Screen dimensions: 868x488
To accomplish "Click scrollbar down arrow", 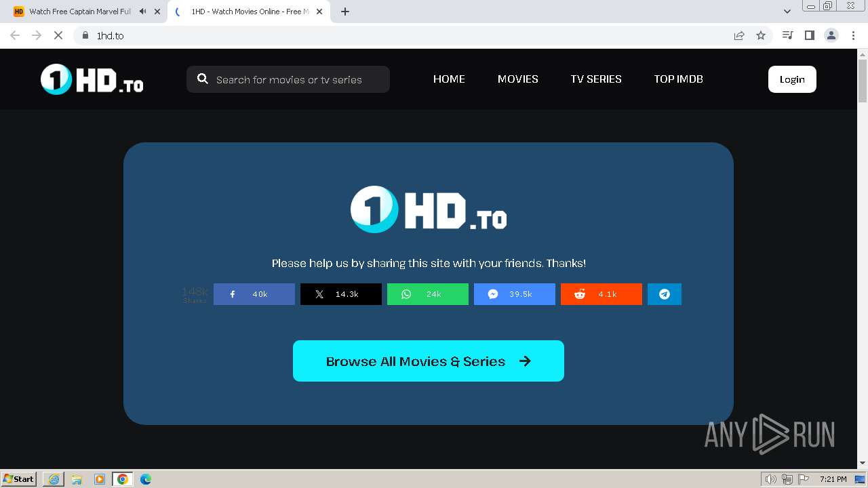I will pos(863,464).
